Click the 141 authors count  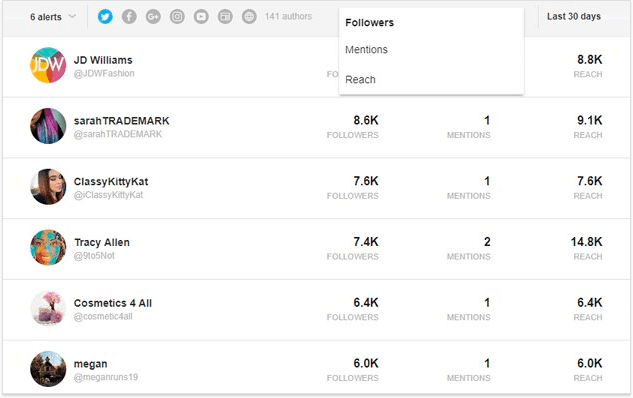pos(288,17)
